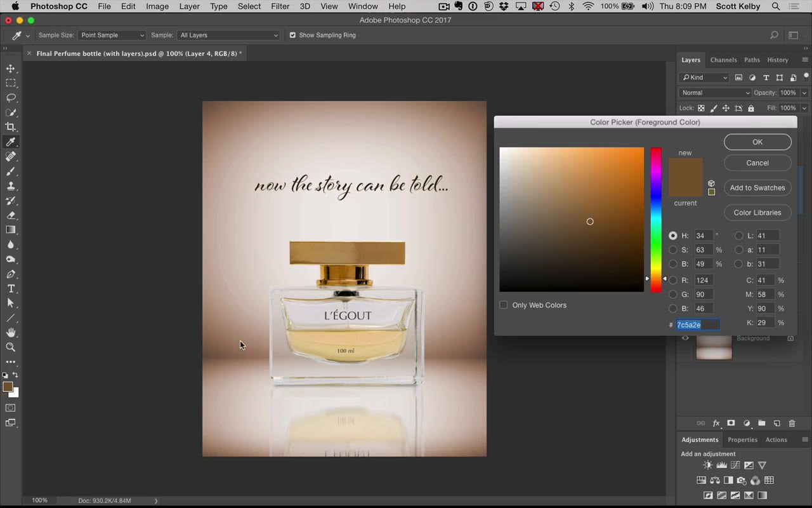This screenshot has width=812, height=508.
Task: Add a Brightness/Contrast adjustment
Action: [x=707, y=465]
